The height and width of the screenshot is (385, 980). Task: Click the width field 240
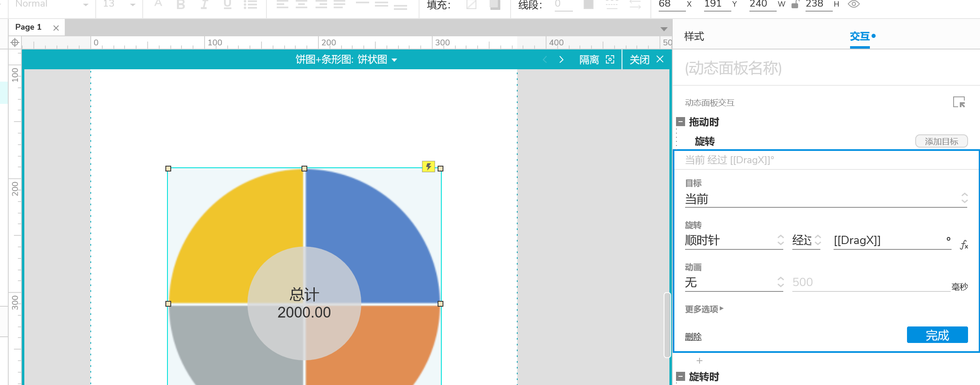763,5
